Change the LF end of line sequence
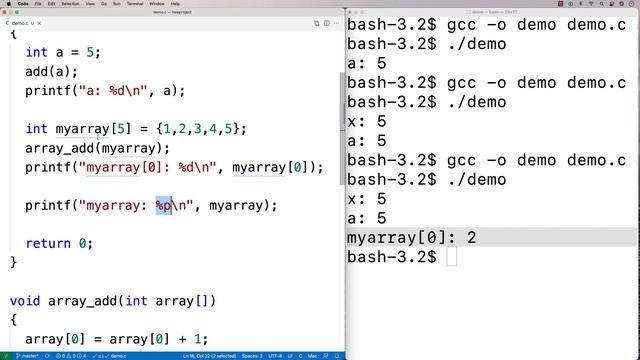Screen dimensions: 640x360 [290, 356]
